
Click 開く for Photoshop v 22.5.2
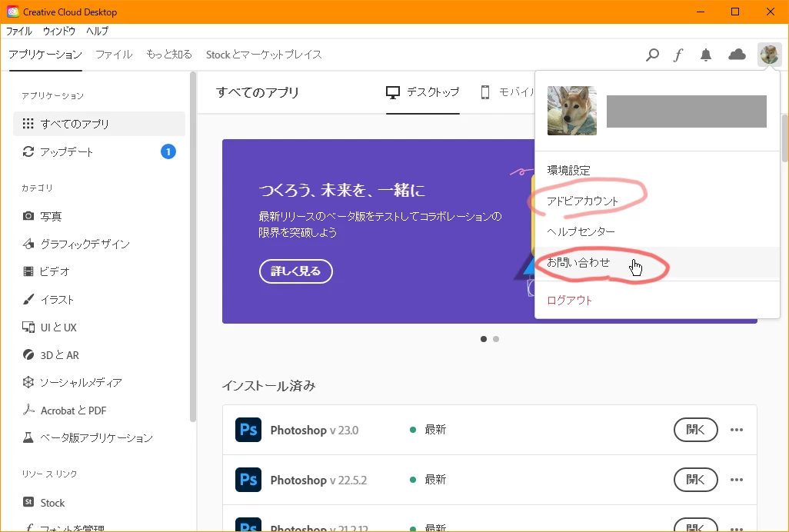click(x=696, y=480)
